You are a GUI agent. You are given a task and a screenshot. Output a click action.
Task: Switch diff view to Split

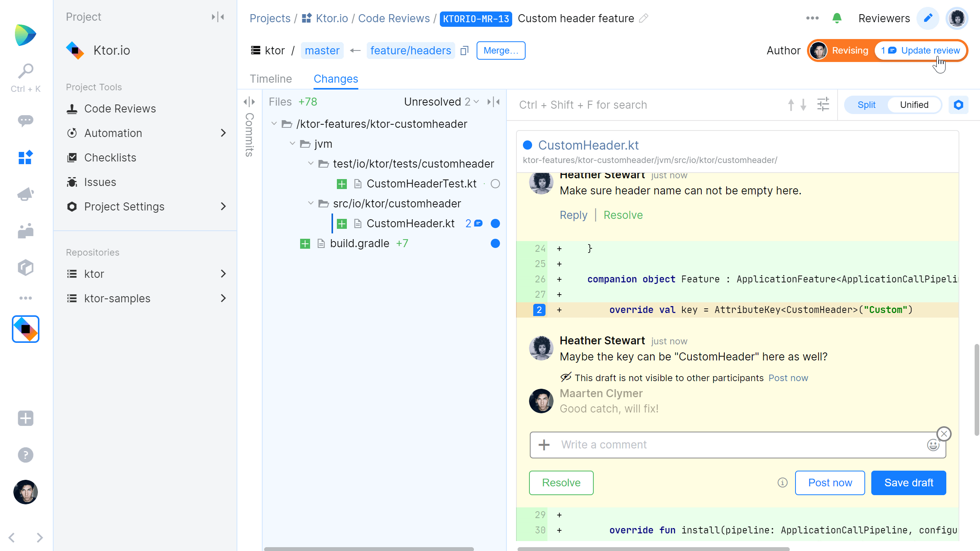tap(867, 105)
